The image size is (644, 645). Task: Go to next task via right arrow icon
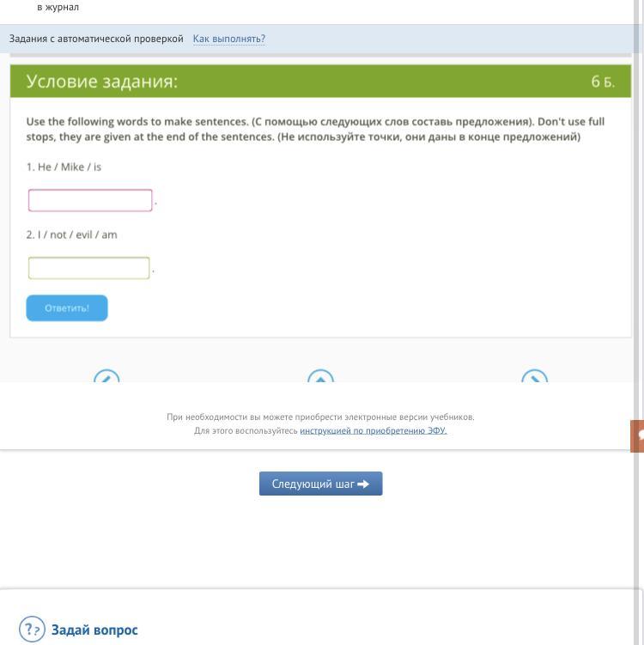pyautogui.click(x=534, y=376)
